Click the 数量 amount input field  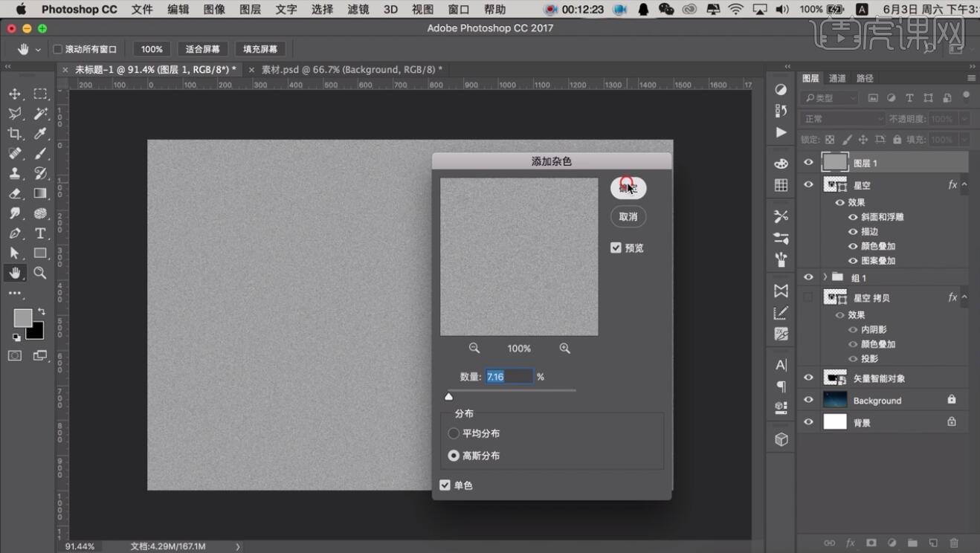[509, 377]
